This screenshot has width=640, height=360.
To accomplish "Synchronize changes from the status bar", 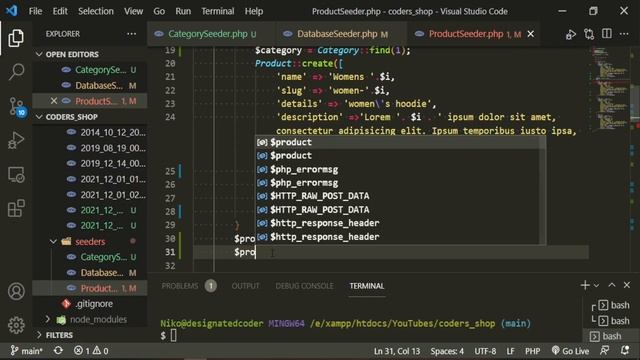I will click(x=58, y=351).
